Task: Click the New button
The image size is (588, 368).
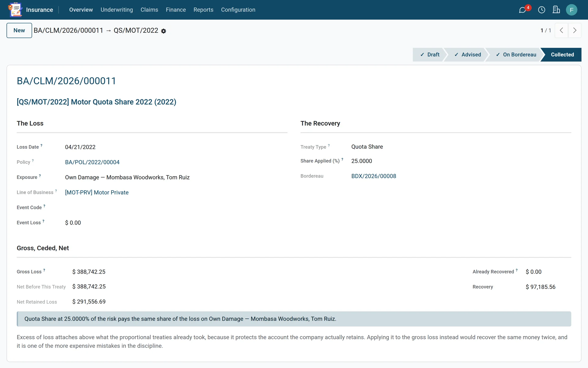Action: [x=19, y=30]
